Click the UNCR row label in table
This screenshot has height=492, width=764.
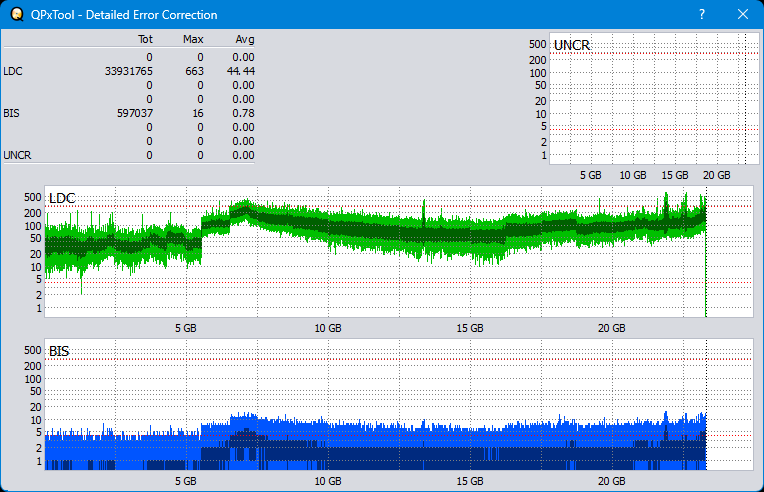click(x=17, y=155)
